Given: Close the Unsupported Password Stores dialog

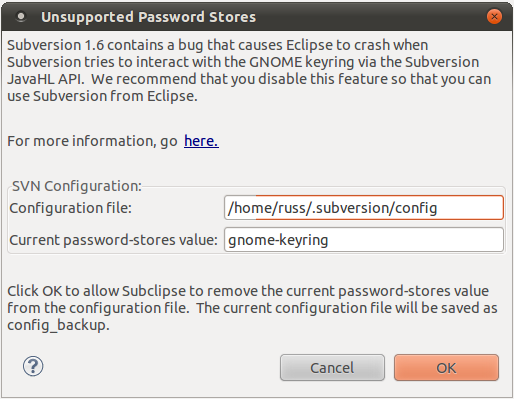Looking at the screenshot, I should click(494, 16).
